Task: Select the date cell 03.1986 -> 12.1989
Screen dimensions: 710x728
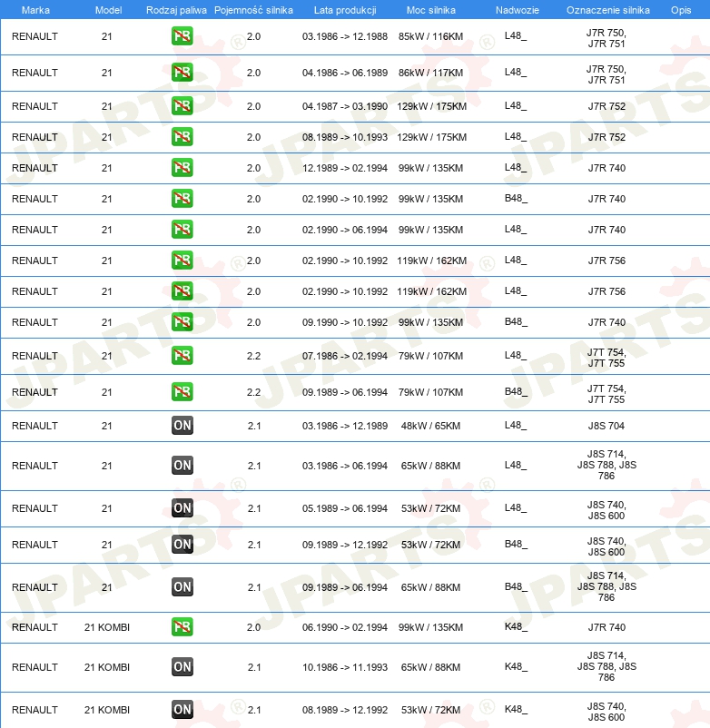Action: click(x=345, y=426)
